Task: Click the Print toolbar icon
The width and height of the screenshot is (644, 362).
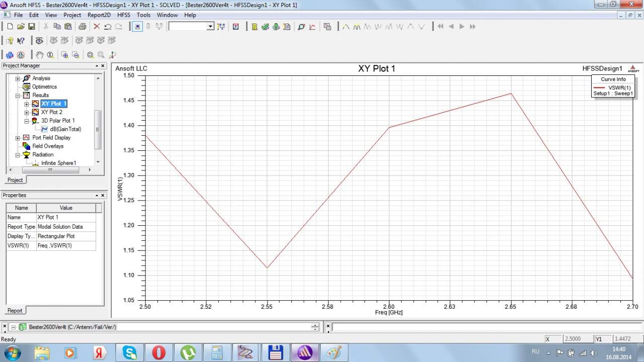Action: pyautogui.click(x=82, y=27)
